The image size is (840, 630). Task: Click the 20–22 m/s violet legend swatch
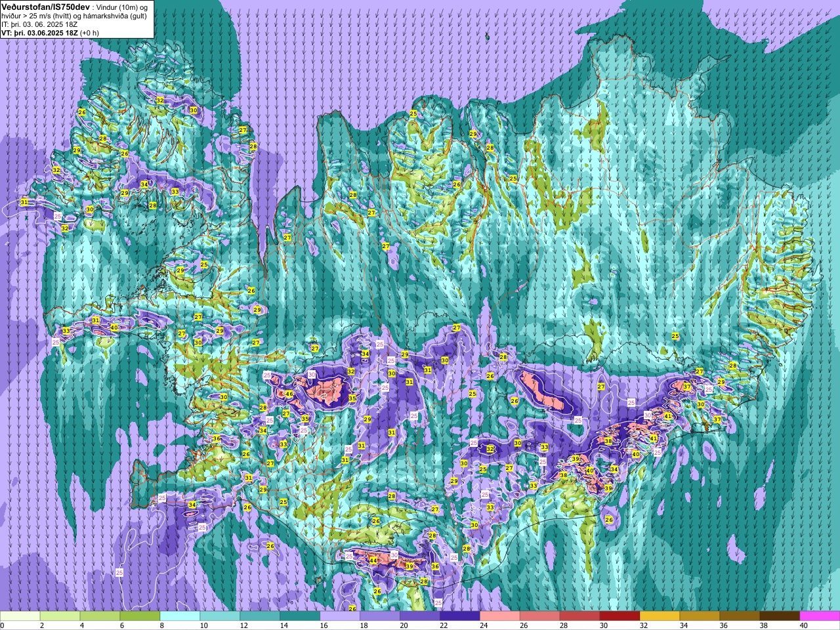pos(420,616)
